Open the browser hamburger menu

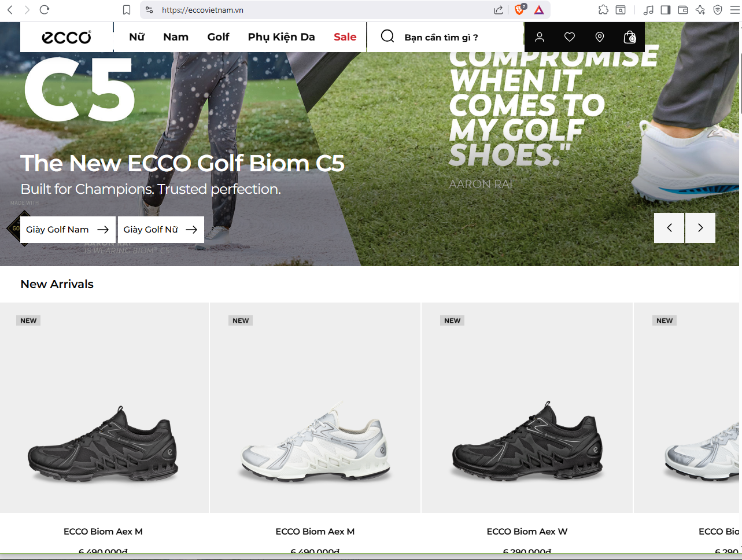coord(734,10)
